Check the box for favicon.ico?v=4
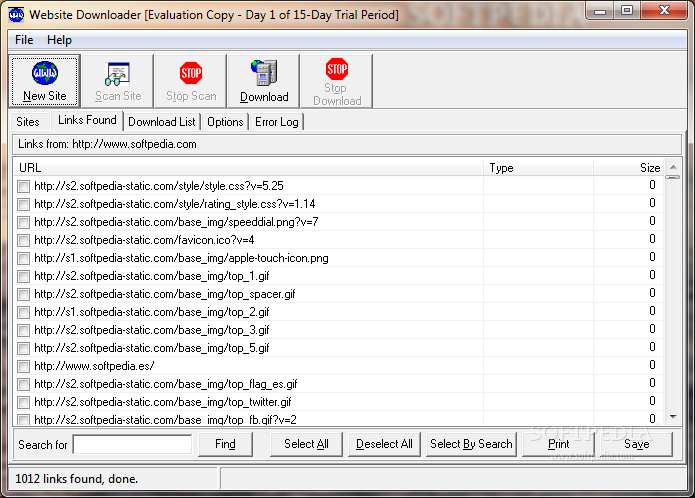This screenshot has height=498, width=695. 23,241
